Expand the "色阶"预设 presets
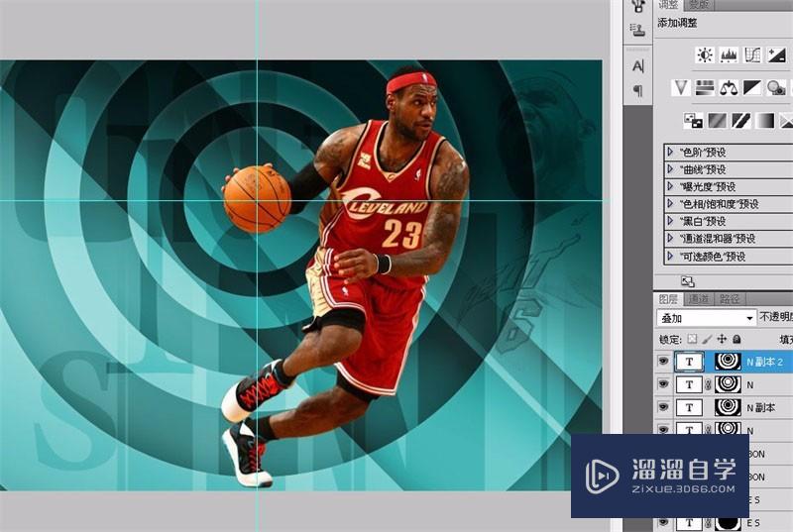Image resolution: width=793 pixels, height=532 pixels. pyautogui.click(x=670, y=152)
